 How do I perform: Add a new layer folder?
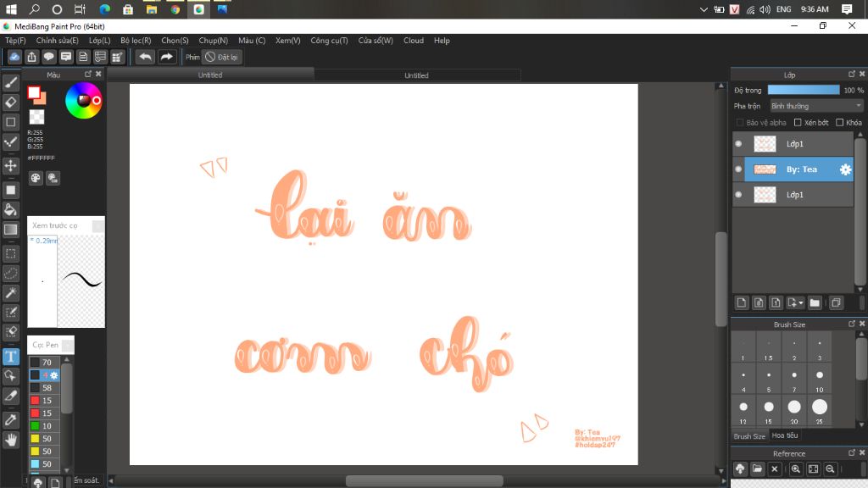[x=815, y=302]
